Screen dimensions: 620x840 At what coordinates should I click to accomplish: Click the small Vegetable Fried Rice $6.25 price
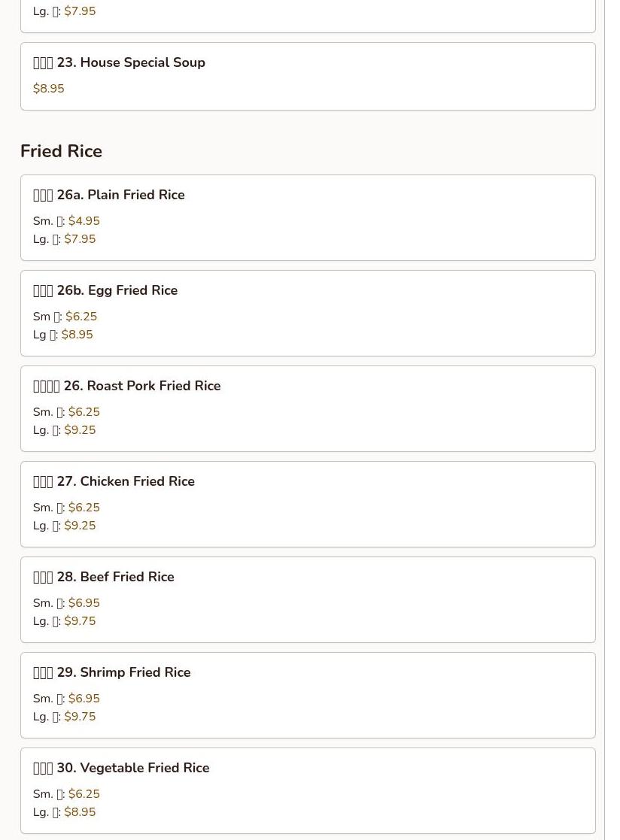coord(84,794)
